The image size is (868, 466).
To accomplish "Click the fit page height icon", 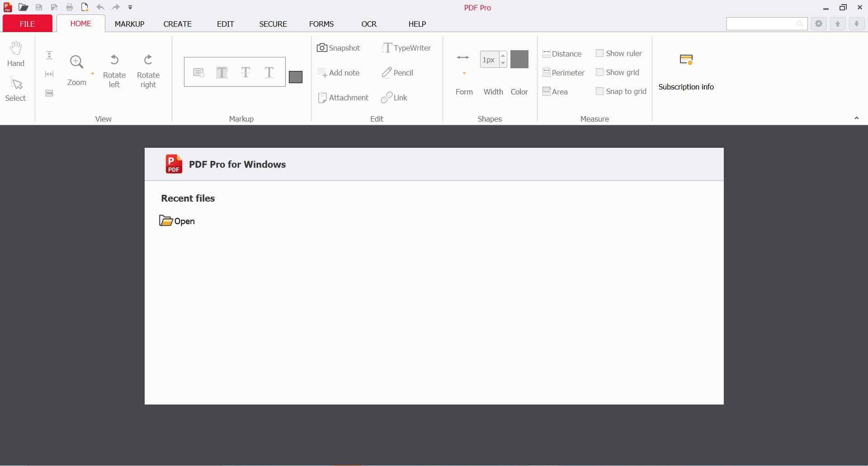I will [x=49, y=55].
